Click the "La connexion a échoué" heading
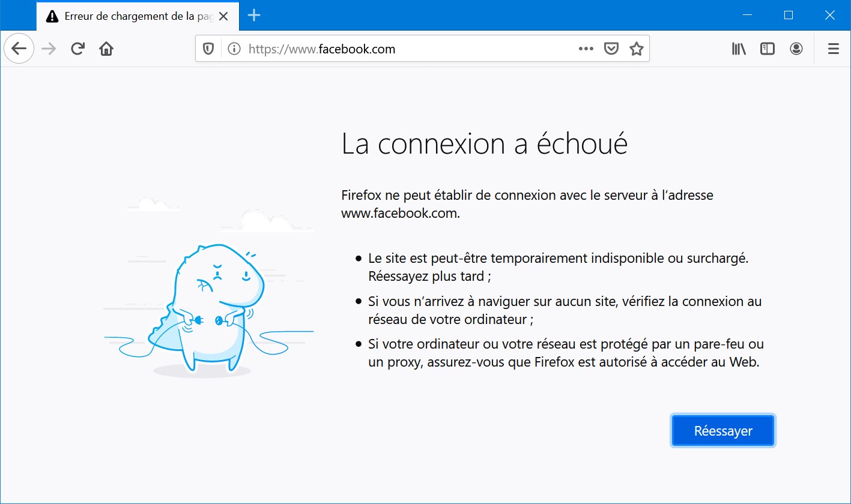This screenshot has height=504, width=851. (485, 144)
